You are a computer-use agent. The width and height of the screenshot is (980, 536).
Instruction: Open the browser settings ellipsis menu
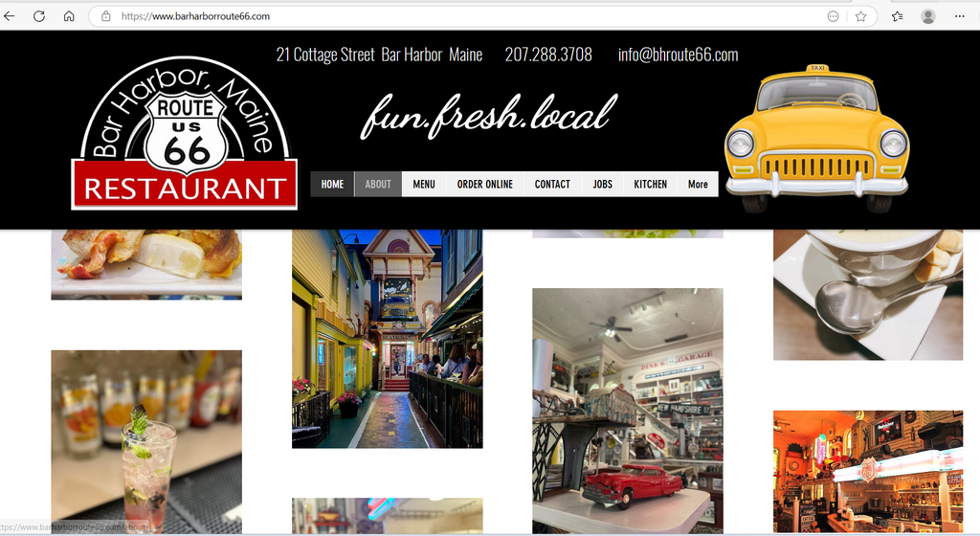tap(960, 16)
